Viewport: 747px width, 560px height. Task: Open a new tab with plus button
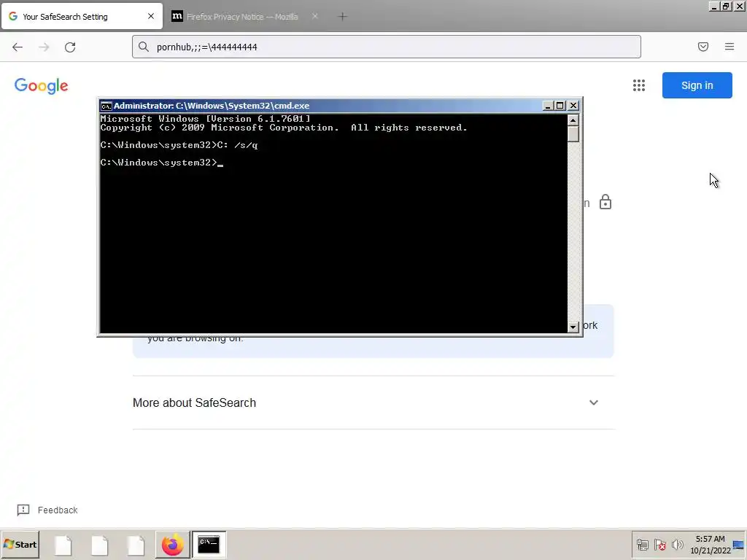click(342, 17)
